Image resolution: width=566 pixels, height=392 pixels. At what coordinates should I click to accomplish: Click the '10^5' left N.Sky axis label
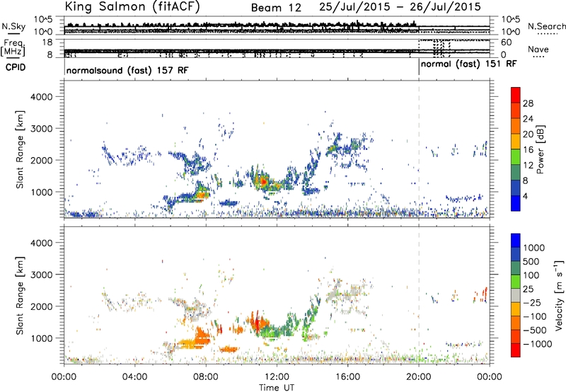click(x=43, y=19)
